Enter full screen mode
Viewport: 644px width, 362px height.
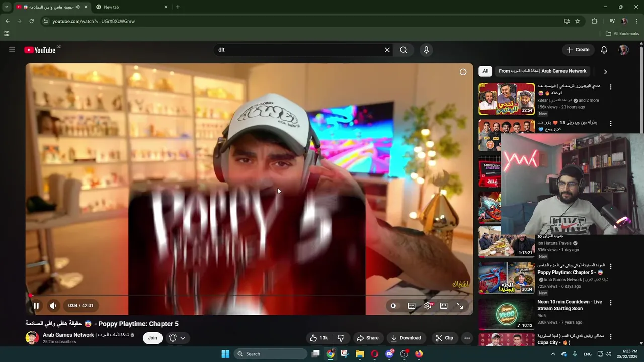click(x=460, y=306)
